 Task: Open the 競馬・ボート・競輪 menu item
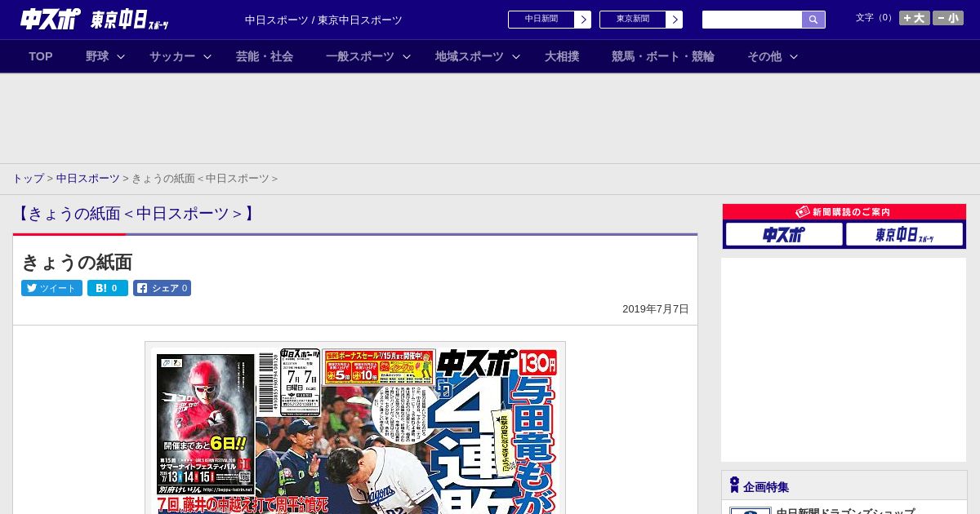[x=663, y=56]
